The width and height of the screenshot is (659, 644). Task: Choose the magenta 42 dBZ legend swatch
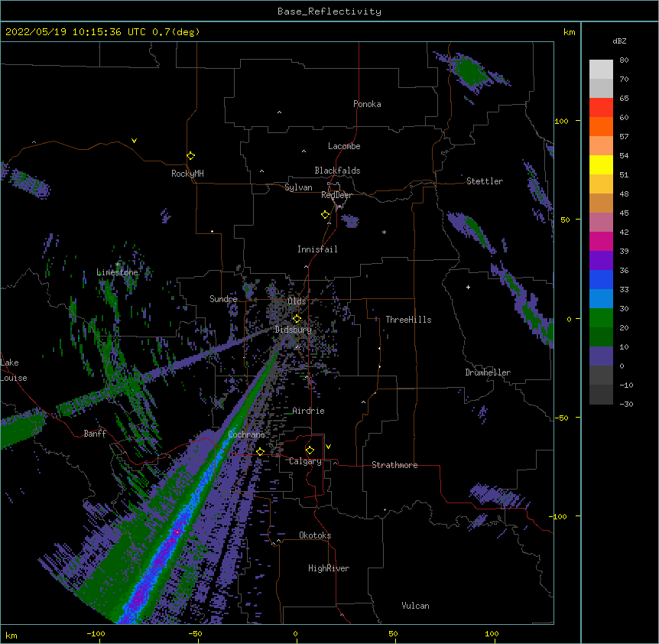click(601, 241)
